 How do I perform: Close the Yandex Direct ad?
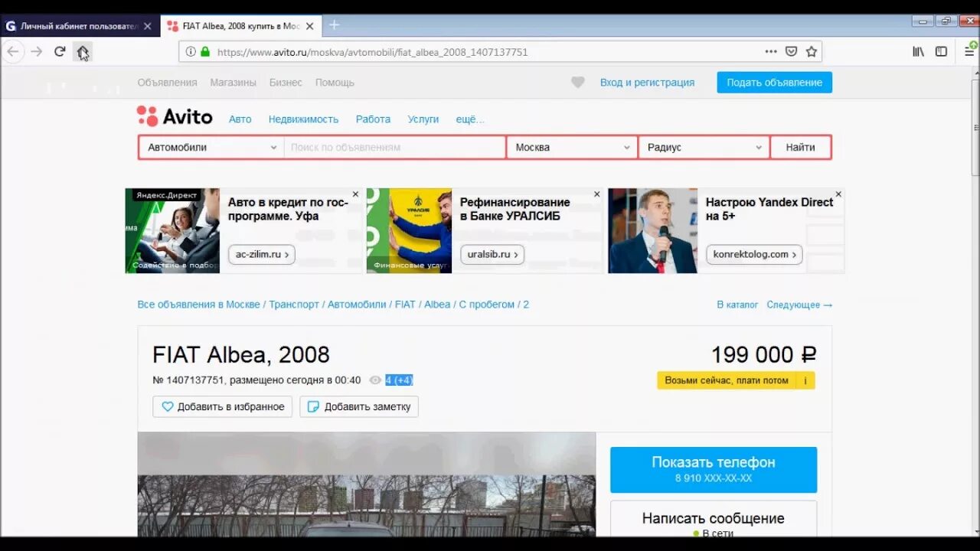point(838,194)
